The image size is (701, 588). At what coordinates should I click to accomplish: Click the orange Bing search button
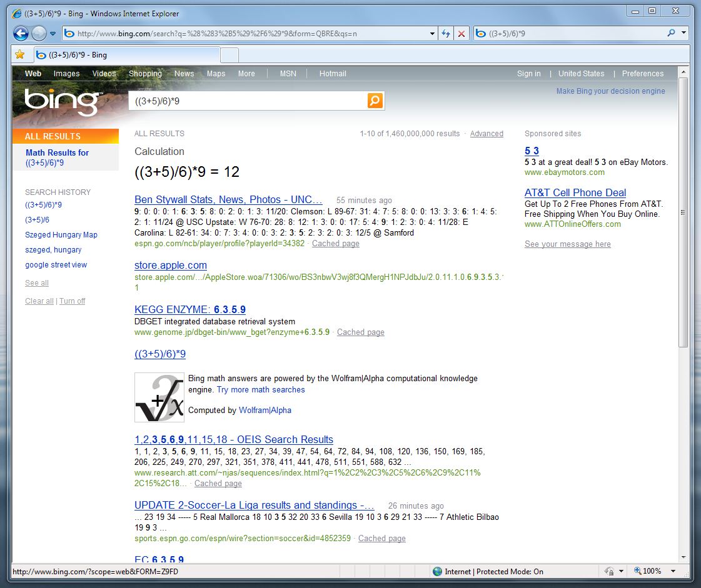(375, 101)
